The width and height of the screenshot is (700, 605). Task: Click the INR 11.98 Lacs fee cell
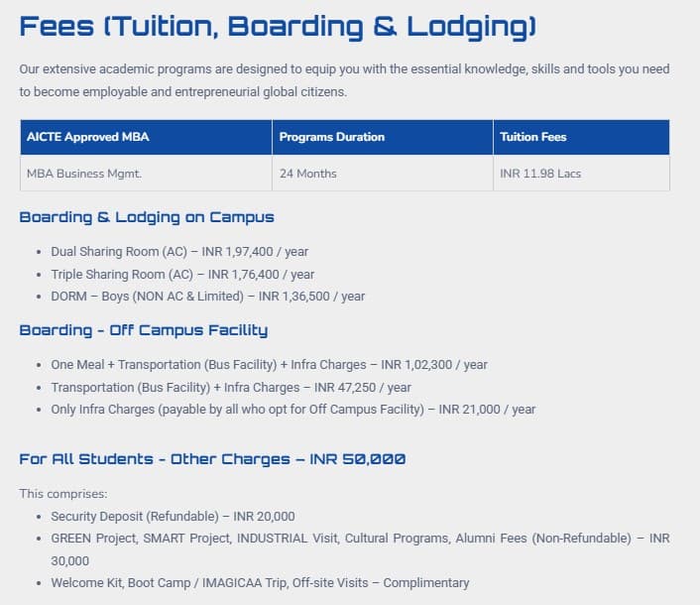click(x=540, y=174)
